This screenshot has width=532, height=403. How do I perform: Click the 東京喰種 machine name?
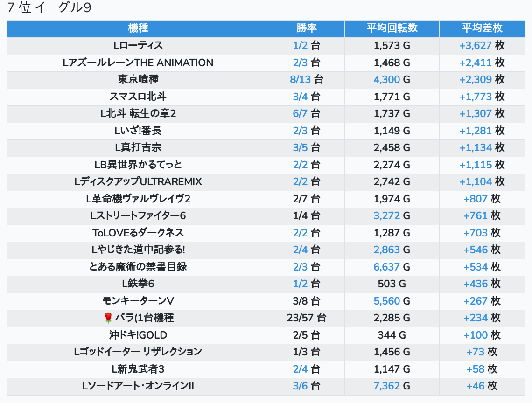138,79
